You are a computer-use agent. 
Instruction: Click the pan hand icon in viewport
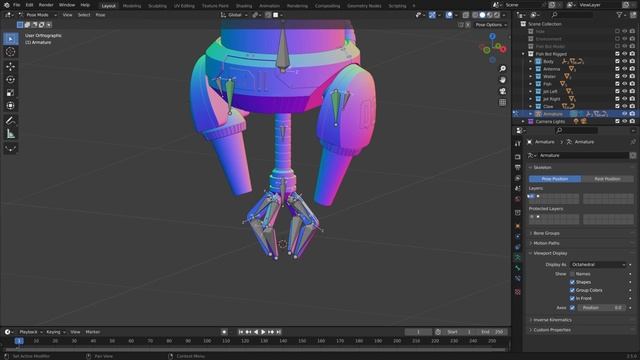(502, 80)
